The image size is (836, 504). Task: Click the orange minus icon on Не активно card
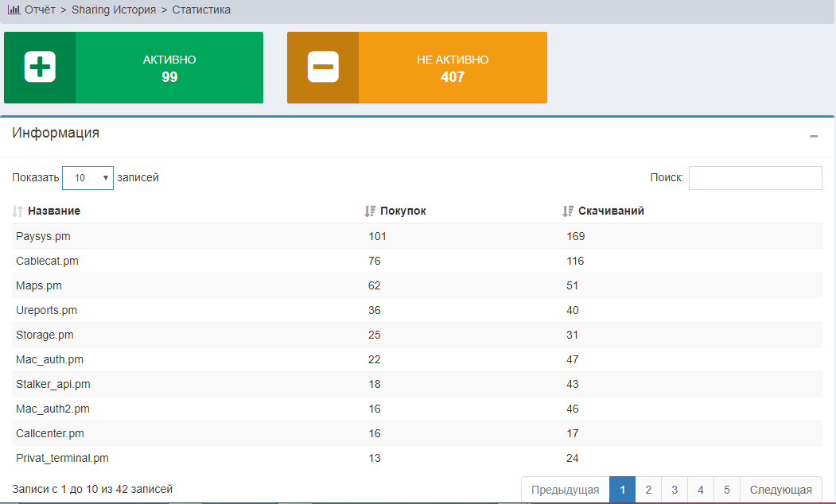tap(323, 68)
